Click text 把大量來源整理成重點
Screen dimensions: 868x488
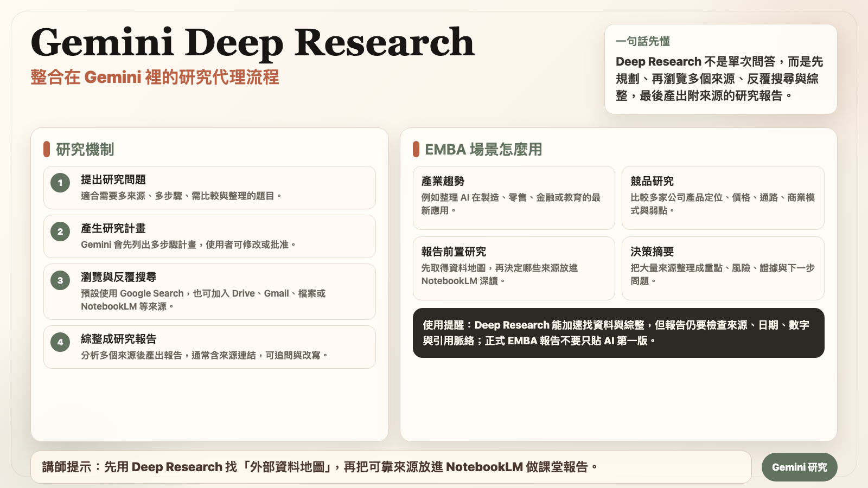pyautogui.click(x=723, y=274)
